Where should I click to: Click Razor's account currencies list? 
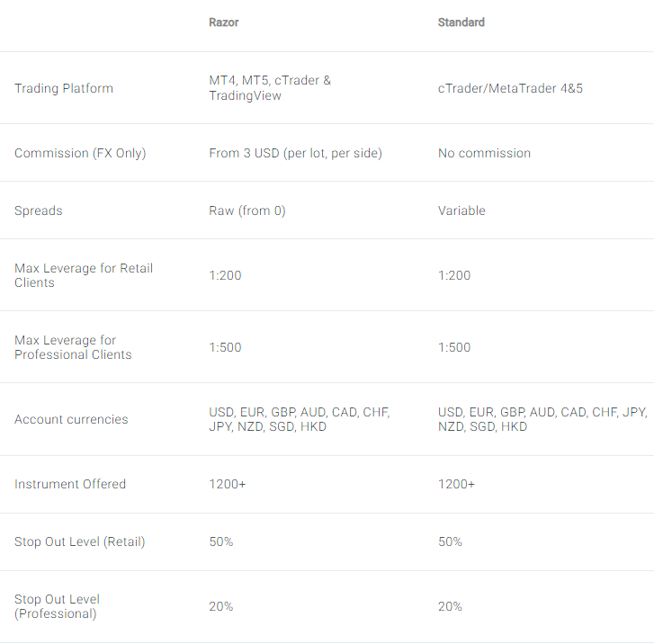(300, 419)
